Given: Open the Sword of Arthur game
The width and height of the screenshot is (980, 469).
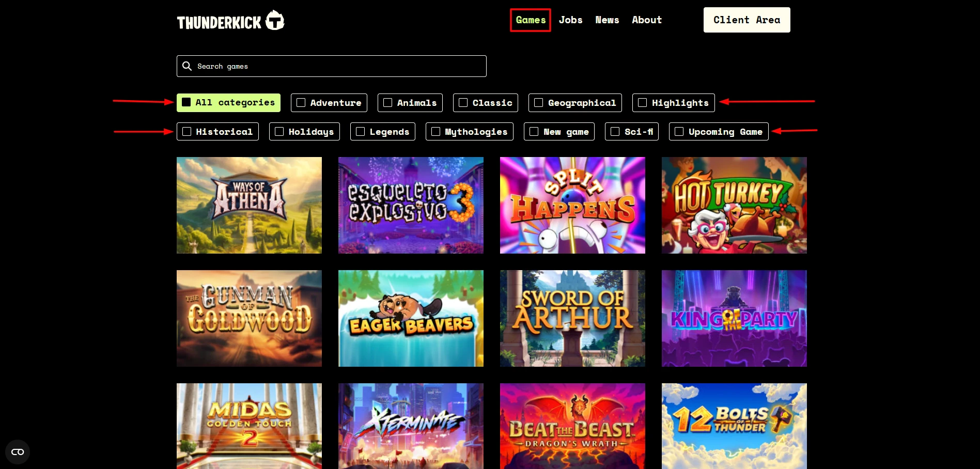Looking at the screenshot, I should tap(572, 318).
